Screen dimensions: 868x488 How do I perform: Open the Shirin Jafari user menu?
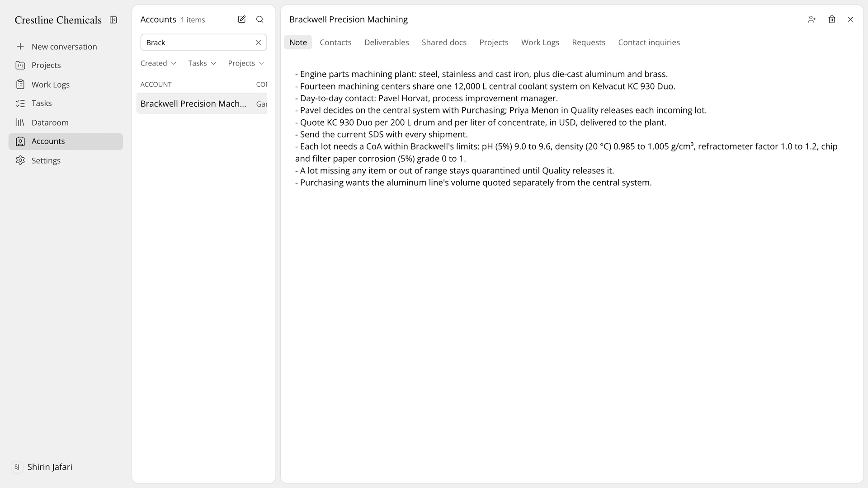click(50, 467)
